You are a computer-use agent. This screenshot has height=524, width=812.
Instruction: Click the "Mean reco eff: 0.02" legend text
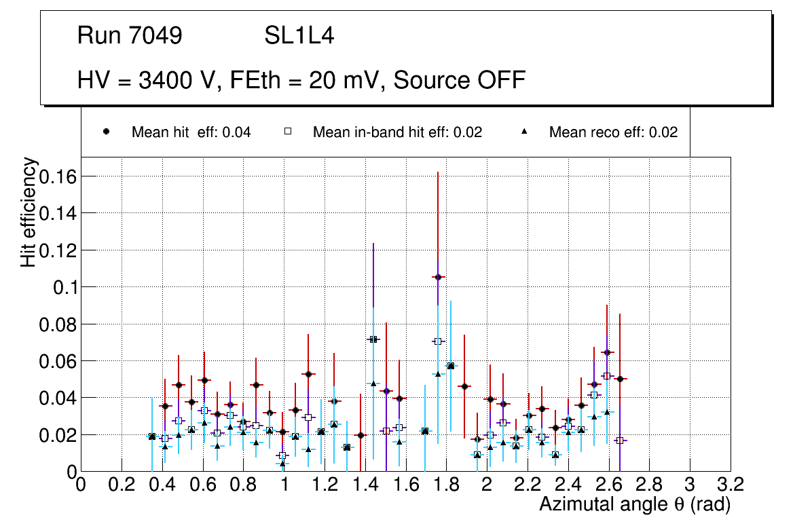tap(613, 132)
